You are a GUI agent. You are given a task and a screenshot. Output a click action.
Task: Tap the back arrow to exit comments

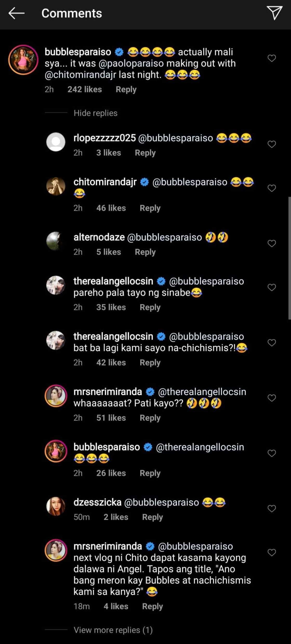(16, 13)
